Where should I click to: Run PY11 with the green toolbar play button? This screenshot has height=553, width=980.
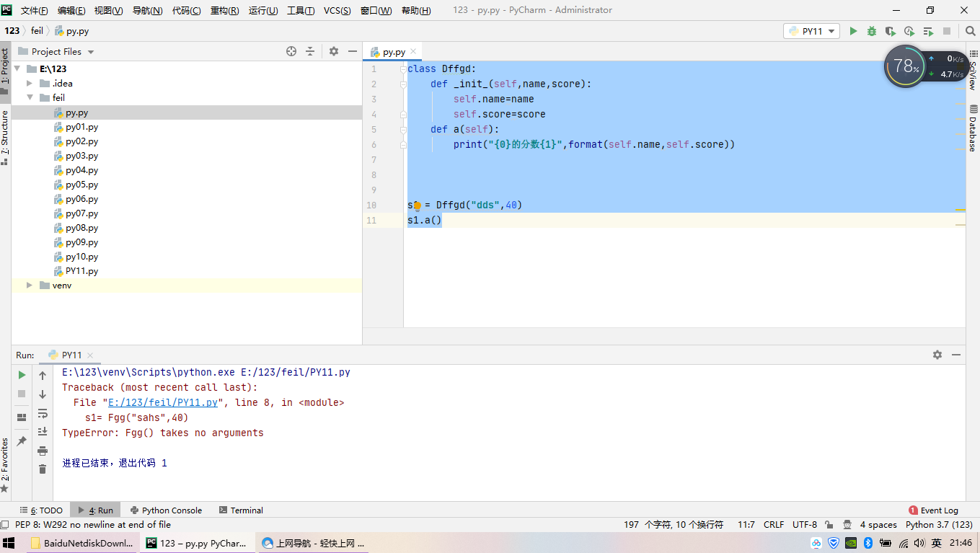pyautogui.click(x=853, y=31)
